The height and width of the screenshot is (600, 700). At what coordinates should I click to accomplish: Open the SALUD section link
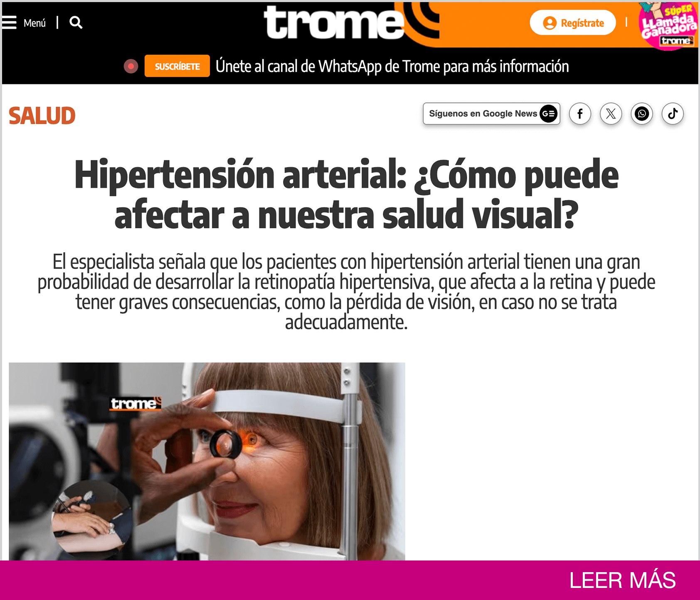pos(42,116)
